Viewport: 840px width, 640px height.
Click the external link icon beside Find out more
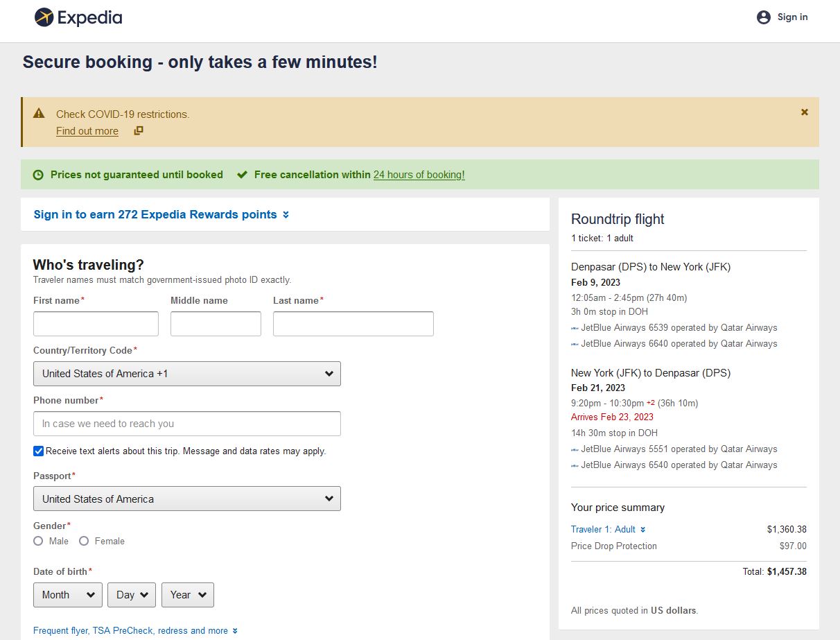tap(139, 130)
